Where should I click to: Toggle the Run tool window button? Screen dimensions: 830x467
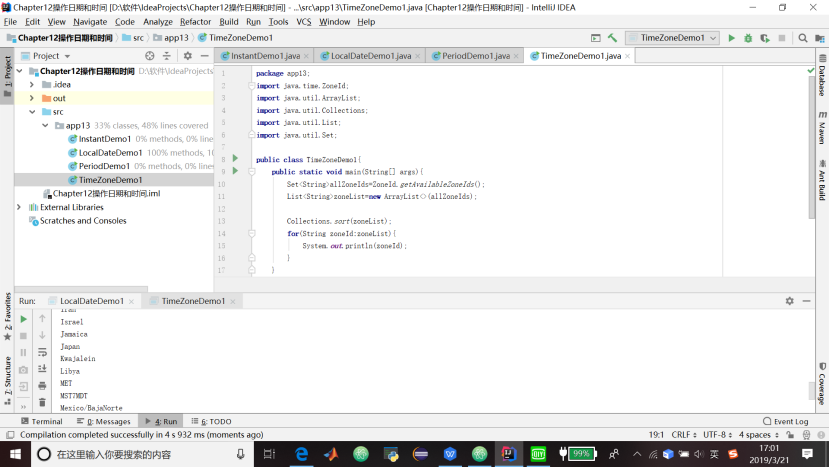tap(160, 422)
